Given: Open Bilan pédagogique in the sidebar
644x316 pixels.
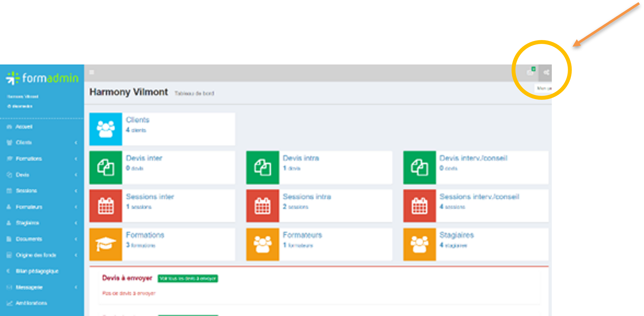Looking at the screenshot, I should [x=37, y=271].
